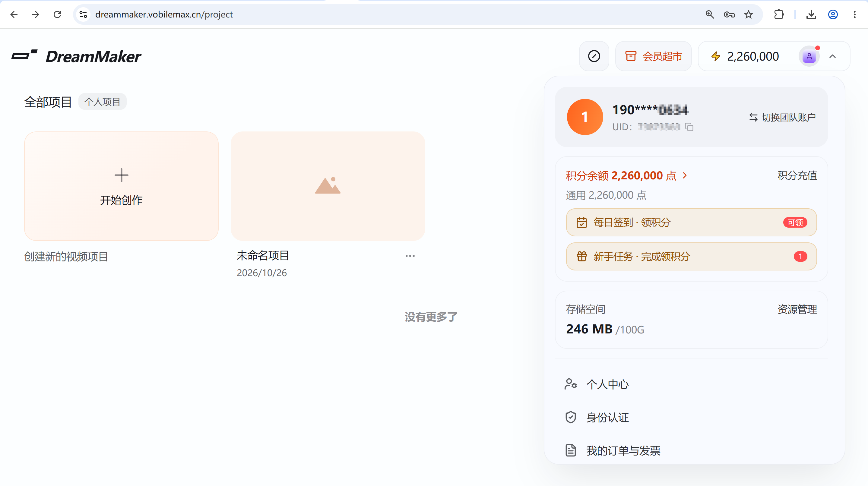Viewport: 868px width, 486px height.
Task: Open the browser extensions puzzle icon
Action: click(779, 14)
